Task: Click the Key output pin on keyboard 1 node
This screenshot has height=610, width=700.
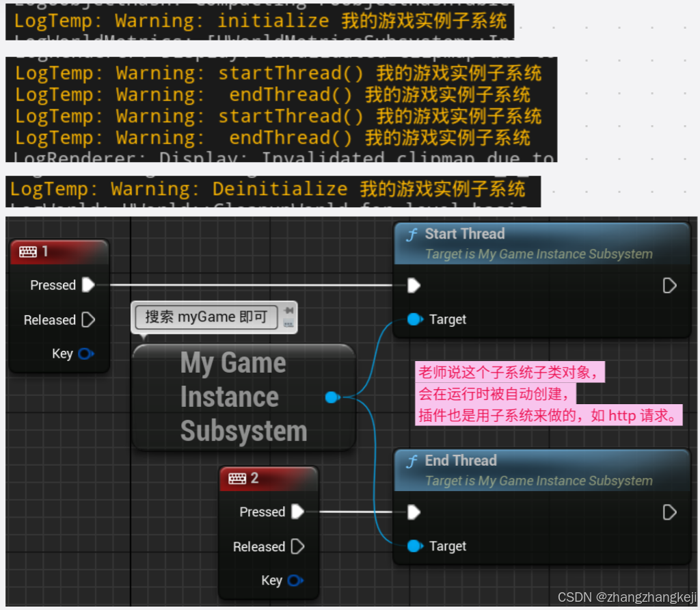Action: coord(85,354)
